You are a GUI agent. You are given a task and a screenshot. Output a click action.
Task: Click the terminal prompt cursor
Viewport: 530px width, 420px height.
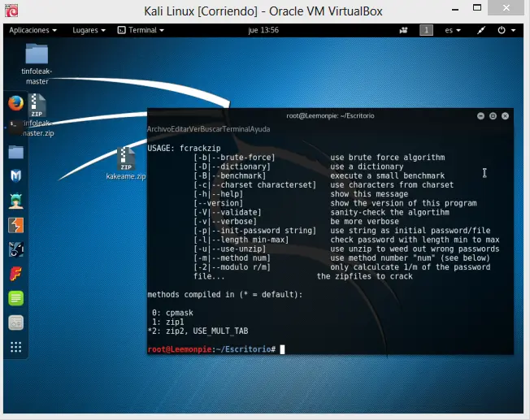[x=282, y=349]
